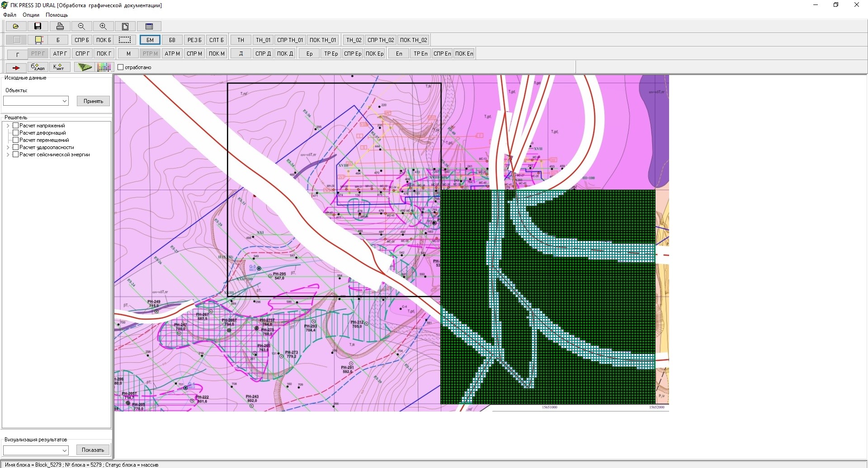Check 'Расчет напряжений' option
Screen dimensions: 868x468
(x=15, y=126)
